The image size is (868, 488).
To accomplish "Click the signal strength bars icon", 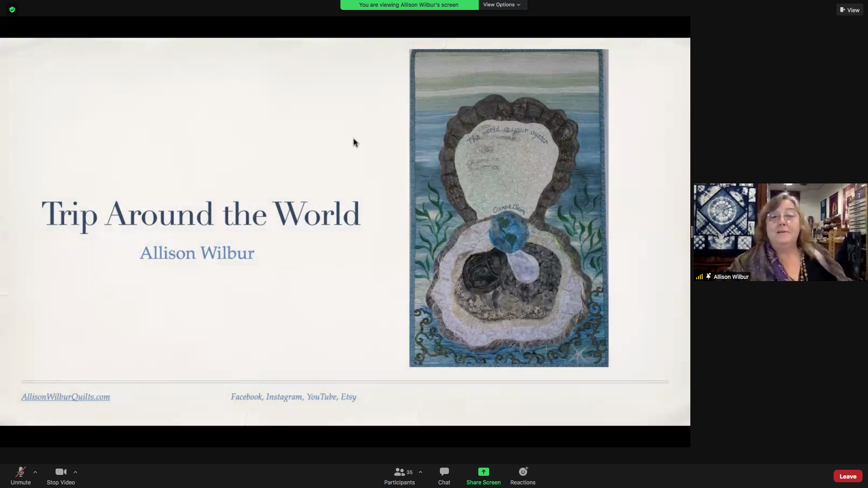I will click(x=699, y=277).
